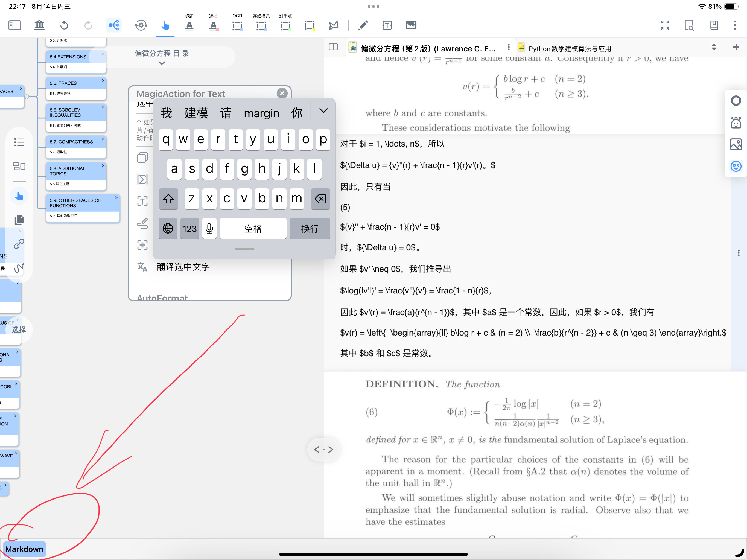Select 翻译选中文字 action
747x560 pixels.
tap(183, 267)
